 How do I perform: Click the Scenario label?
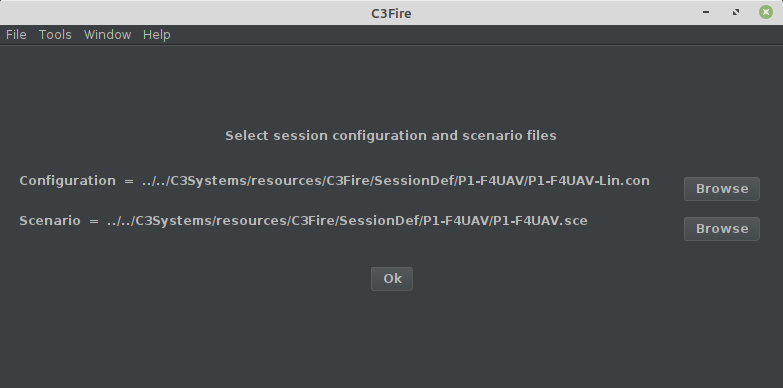[x=49, y=221]
